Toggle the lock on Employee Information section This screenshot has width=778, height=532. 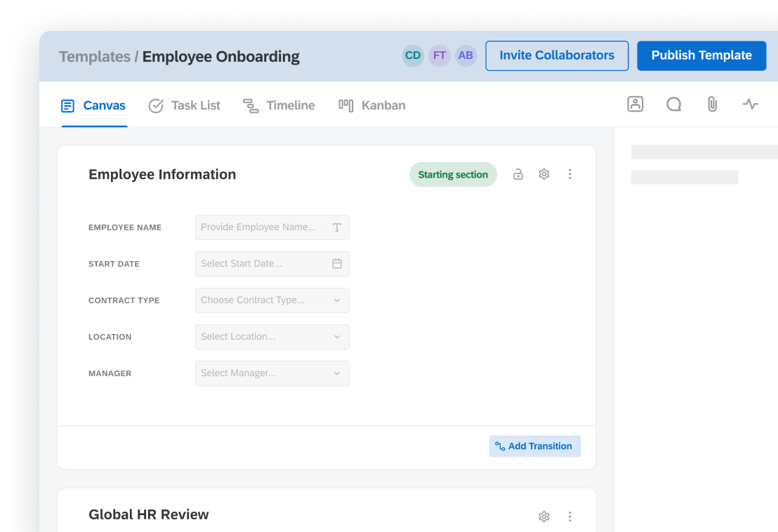point(518,174)
